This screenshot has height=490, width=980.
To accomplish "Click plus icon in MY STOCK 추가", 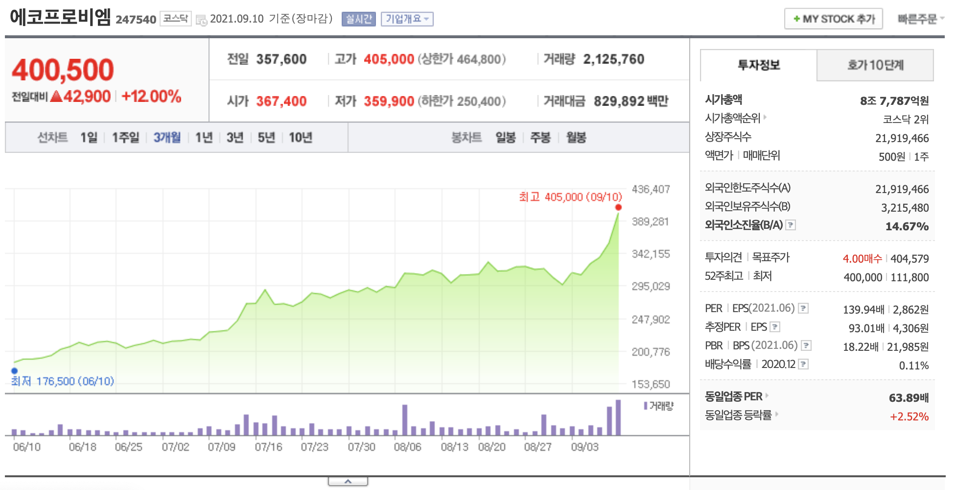I will click(796, 19).
